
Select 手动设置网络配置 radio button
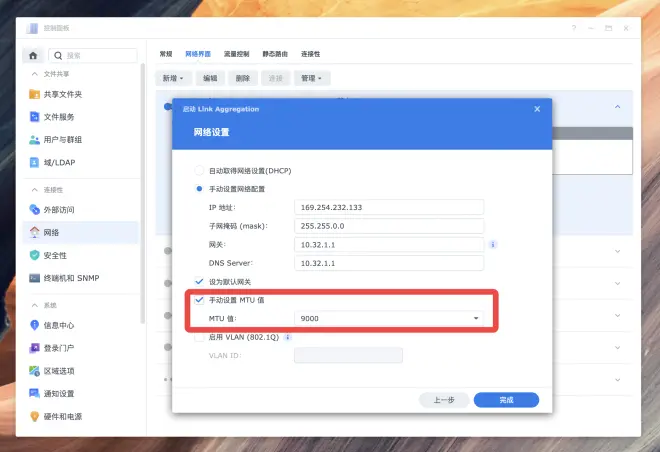199,189
